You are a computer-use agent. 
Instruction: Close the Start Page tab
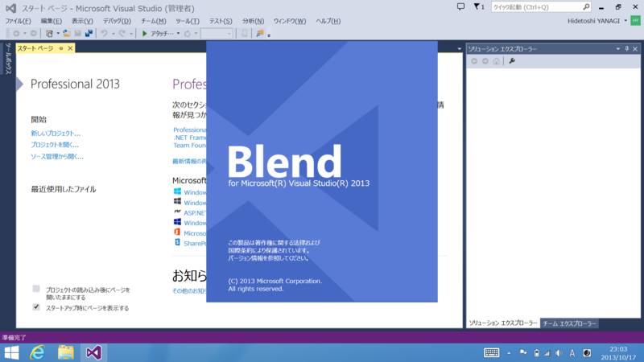[x=70, y=48]
